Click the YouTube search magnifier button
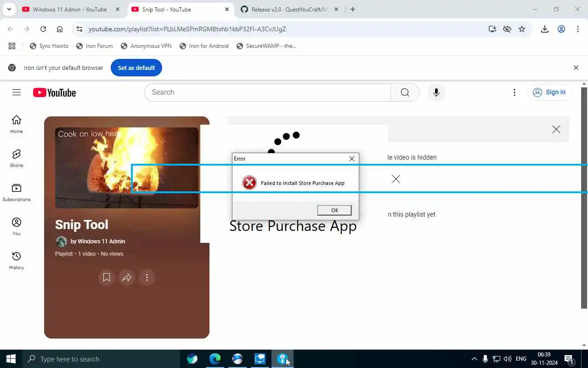Image resolution: width=588 pixels, height=368 pixels. tap(405, 92)
